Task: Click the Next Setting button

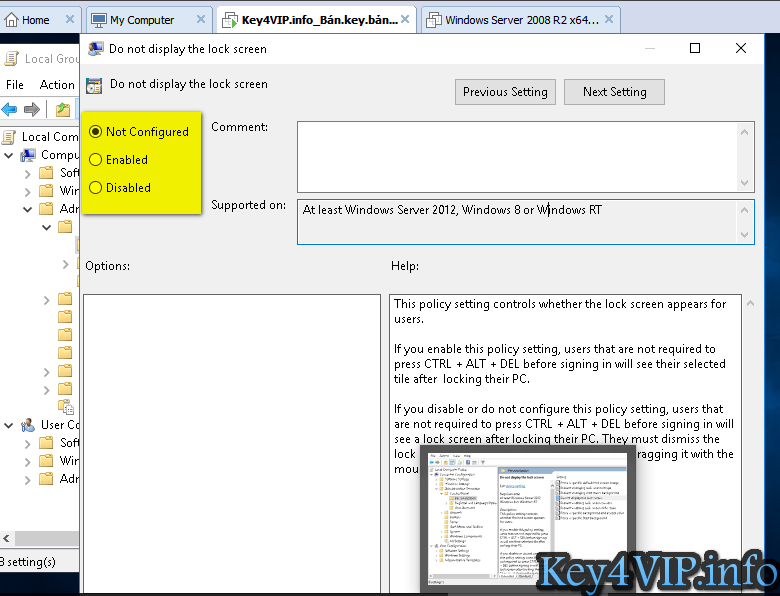Action: tap(614, 92)
